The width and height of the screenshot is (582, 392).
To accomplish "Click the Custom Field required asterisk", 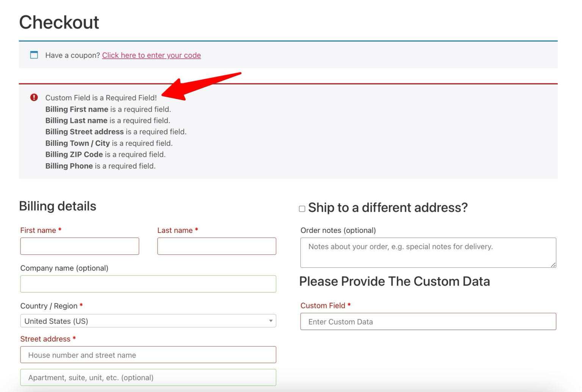I will (x=349, y=305).
